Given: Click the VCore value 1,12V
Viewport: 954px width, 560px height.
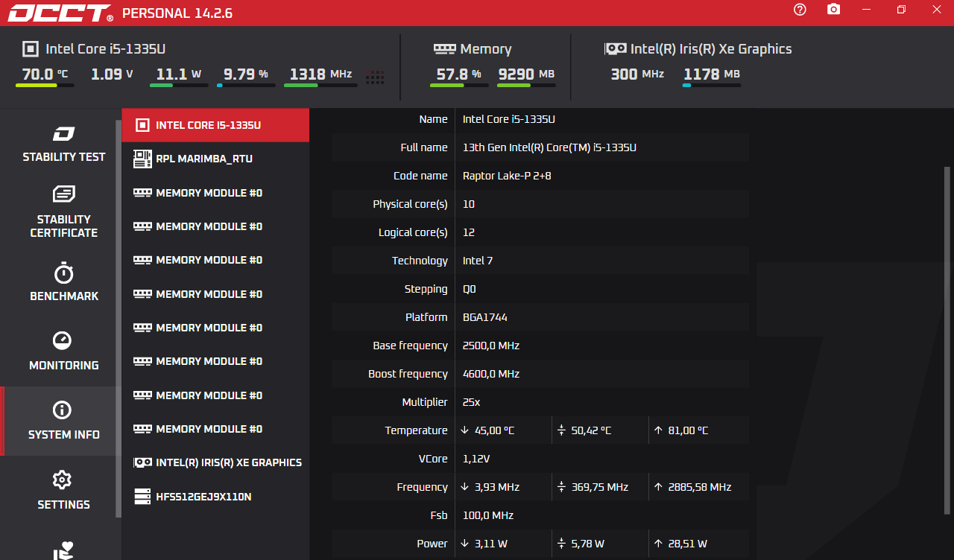Looking at the screenshot, I should click(x=476, y=459).
